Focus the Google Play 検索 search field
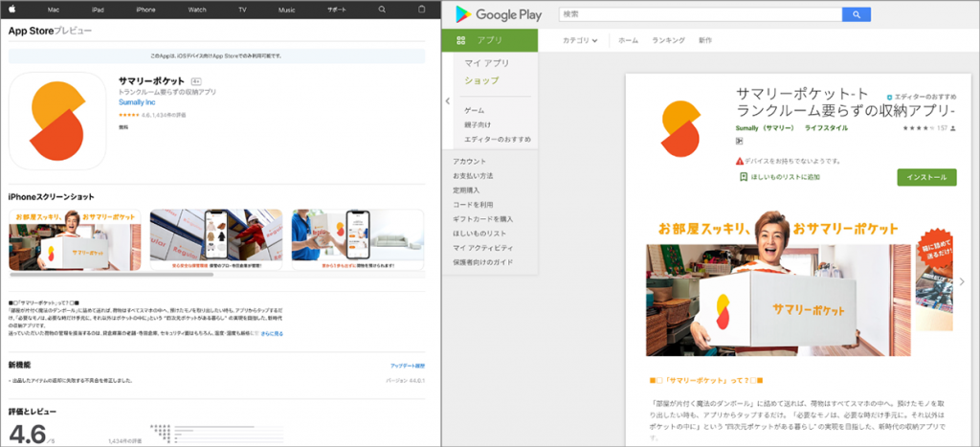Screen dimensions: 980x447 point(700,14)
